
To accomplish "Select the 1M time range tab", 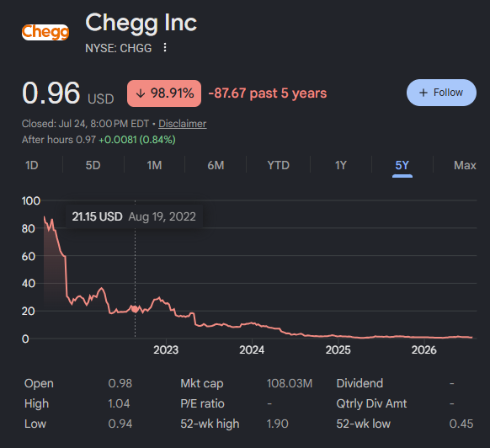I will point(154,165).
